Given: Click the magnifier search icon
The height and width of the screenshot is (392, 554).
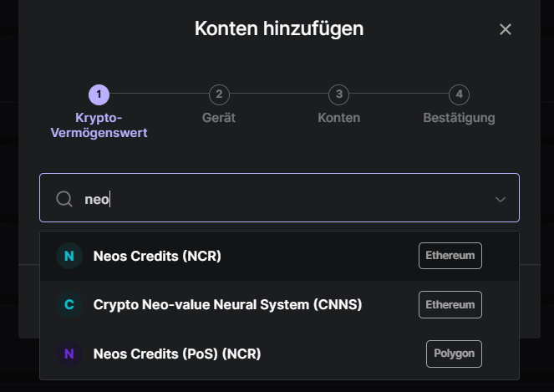Looking at the screenshot, I should pyautogui.click(x=64, y=199).
